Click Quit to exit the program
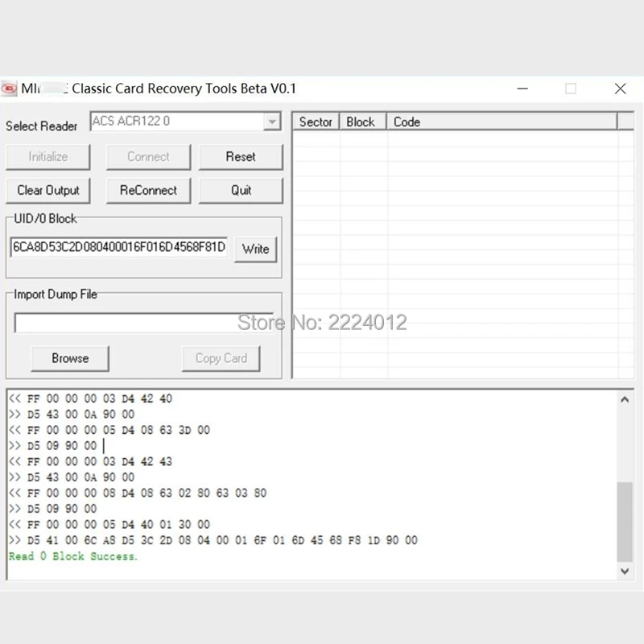Image resolution: width=644 pixels, height=644 pixels. click(x=241, y=191)
